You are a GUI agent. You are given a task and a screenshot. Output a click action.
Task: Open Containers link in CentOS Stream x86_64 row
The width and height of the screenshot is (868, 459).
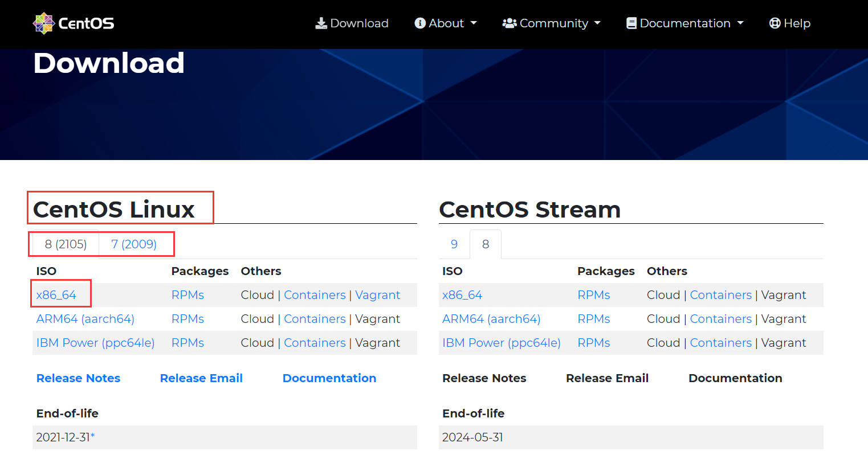point(721,295)
